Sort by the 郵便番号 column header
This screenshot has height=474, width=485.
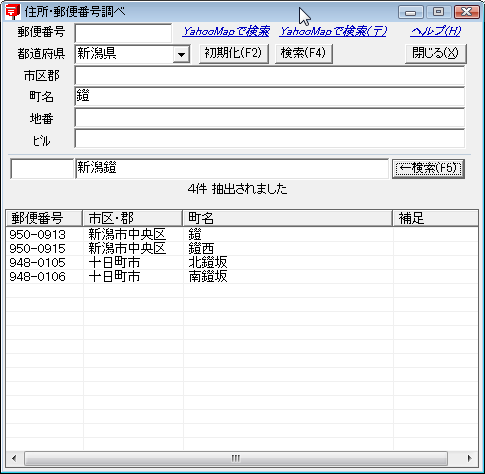[x=44, y=218]
